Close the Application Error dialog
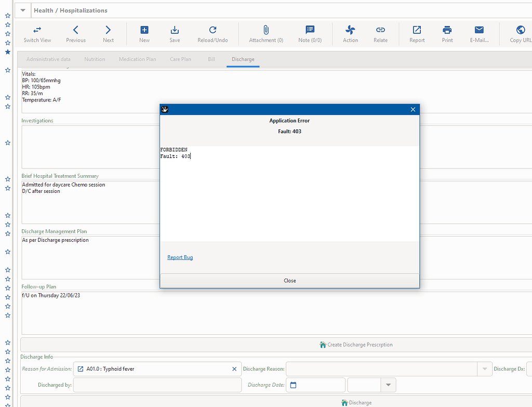Screen dimensions: 532x407 [x=289, y=281]
